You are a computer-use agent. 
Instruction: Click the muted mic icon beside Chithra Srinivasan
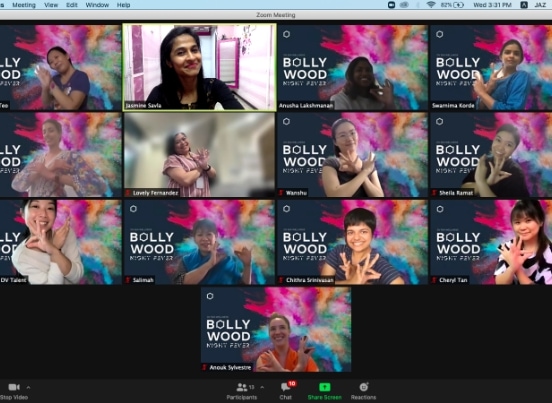pyautogui.click(x=281, y=280)
